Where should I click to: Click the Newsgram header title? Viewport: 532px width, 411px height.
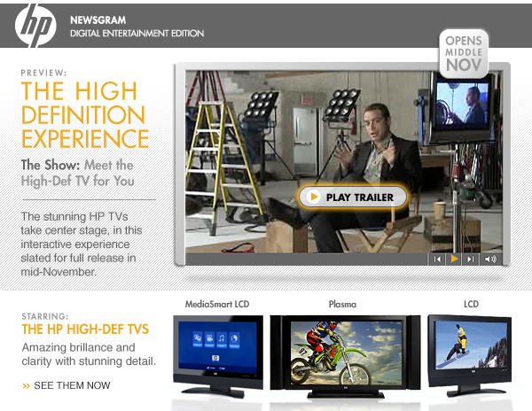(x=99, y=19)
